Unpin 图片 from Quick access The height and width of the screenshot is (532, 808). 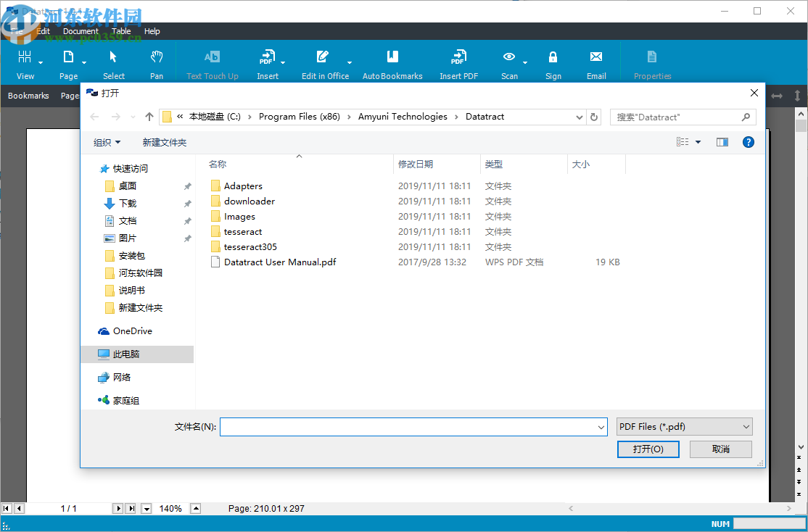(x=187, y=238)
